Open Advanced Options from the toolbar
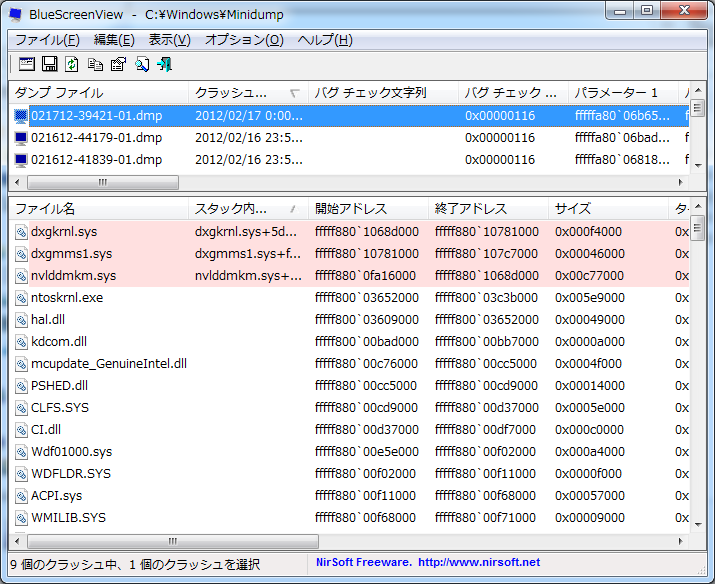This screenshot has width=715, height=584. (26, 64)
